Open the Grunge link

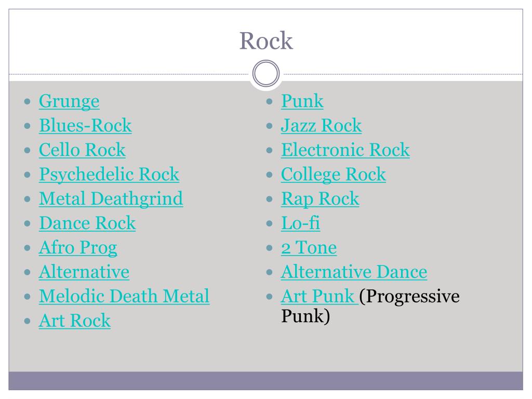[69, 101]
